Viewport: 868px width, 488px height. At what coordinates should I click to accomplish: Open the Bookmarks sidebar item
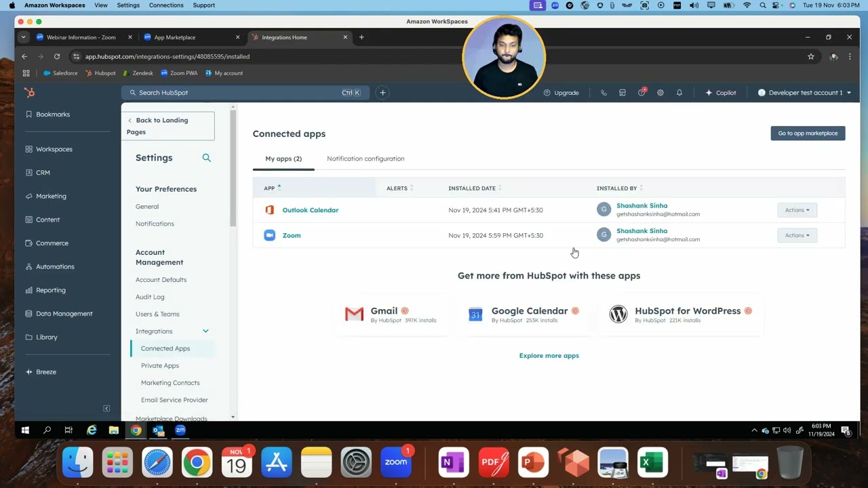(x=47, y=115)
